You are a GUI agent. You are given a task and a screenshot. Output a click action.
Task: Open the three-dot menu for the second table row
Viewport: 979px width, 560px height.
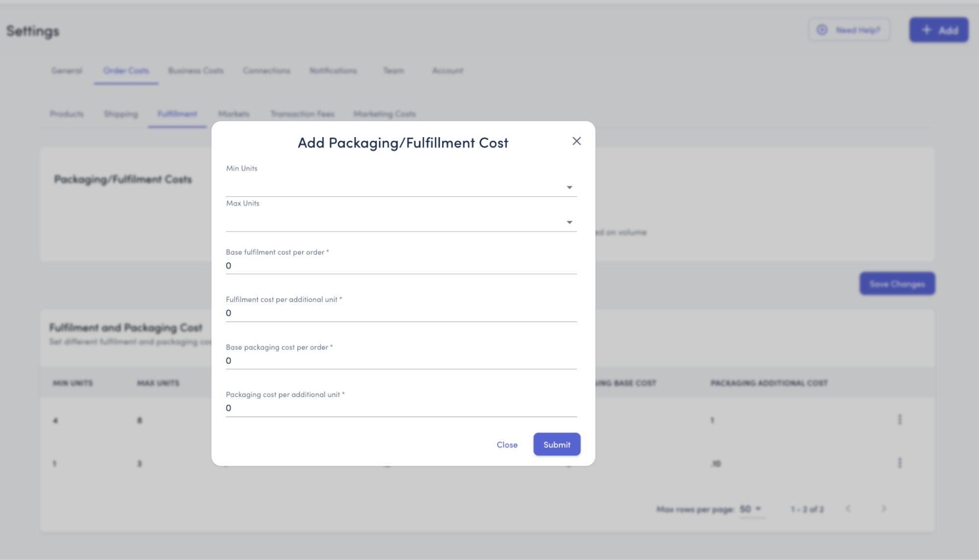[x=899, y=463]
